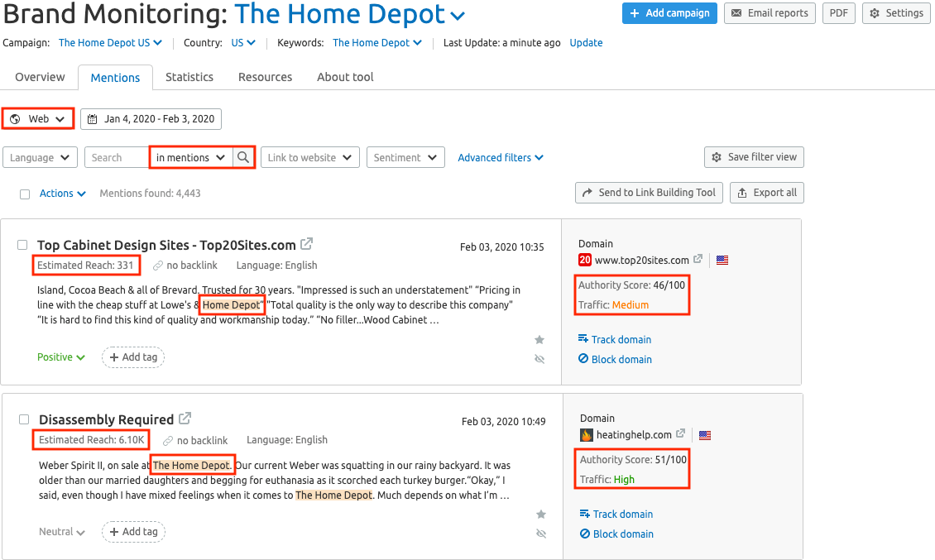Block domain www.top20sites.com
Image resolution: width=935 pixels, height=560 pixels.
(615, 359)
